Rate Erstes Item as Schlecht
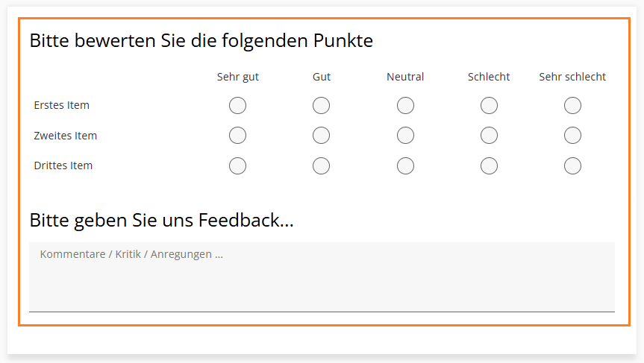Screen dimensions: 644x363 [x=489, y=106]
